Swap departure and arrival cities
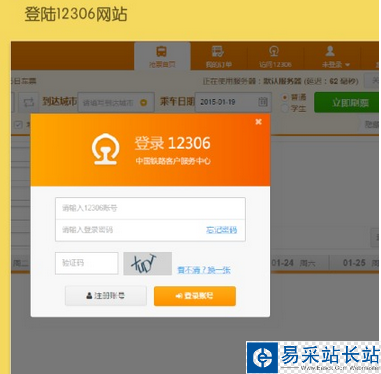Viewport: 381px width, 374px height. (28, 102)
